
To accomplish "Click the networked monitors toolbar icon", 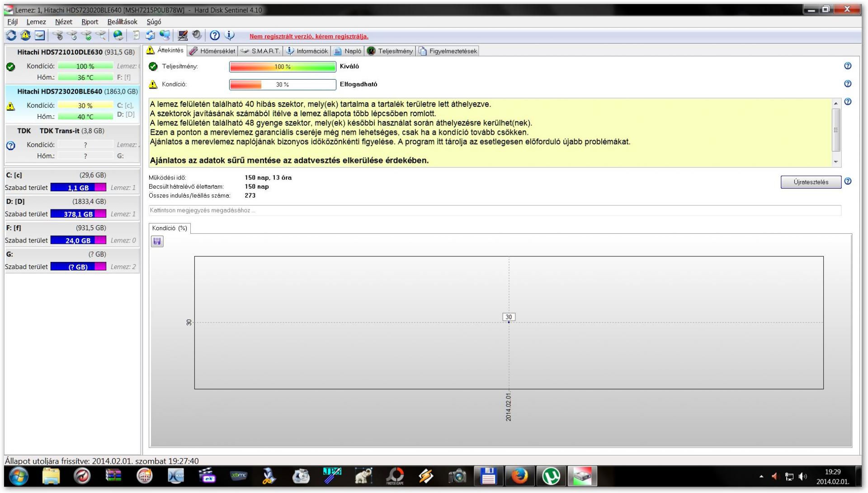I will click(x=165, y=35).
